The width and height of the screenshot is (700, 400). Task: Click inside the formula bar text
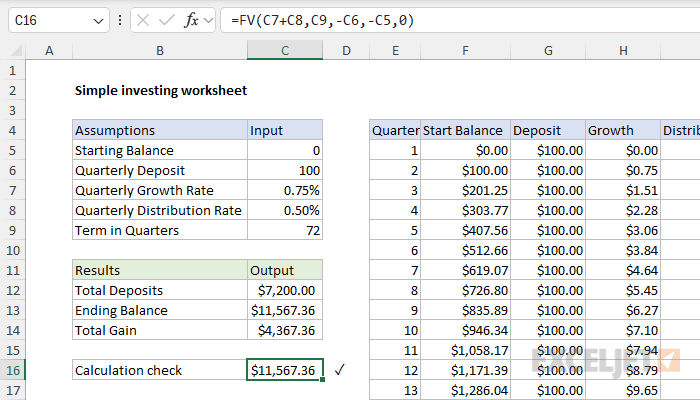tap(323, 21)
